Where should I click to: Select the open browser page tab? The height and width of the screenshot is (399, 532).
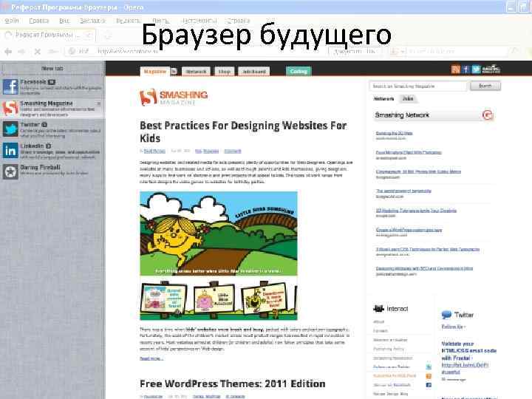pyautogui.click(x=47, y=35)
